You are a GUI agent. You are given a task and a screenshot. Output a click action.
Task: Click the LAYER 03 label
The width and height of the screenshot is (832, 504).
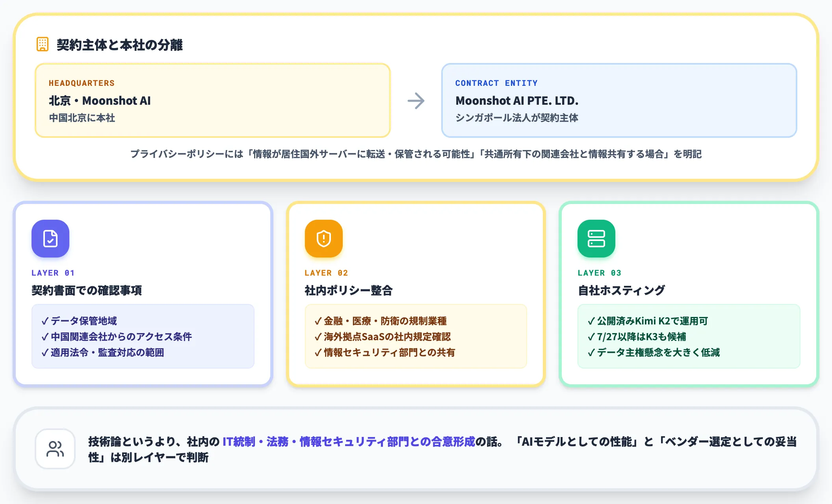tap(600, 273)
